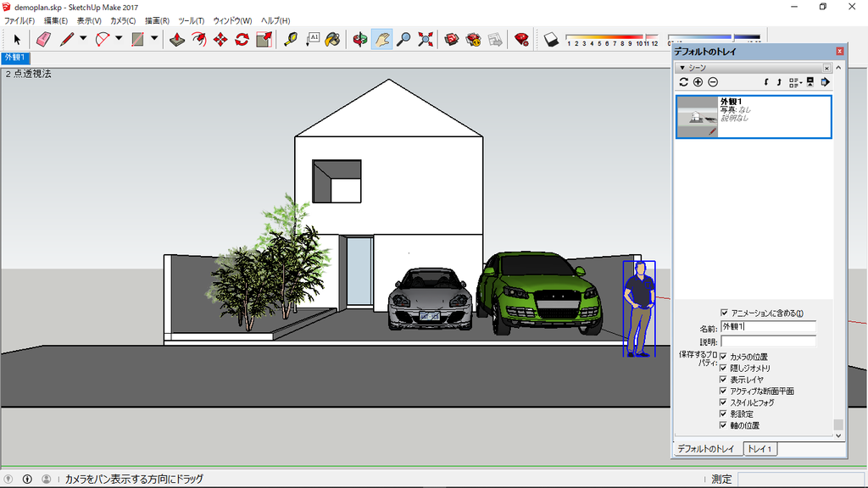Open the 3D Warehouse
This screenshot has height=488, width=868.
pyautogui.click(x=453, y=39)
